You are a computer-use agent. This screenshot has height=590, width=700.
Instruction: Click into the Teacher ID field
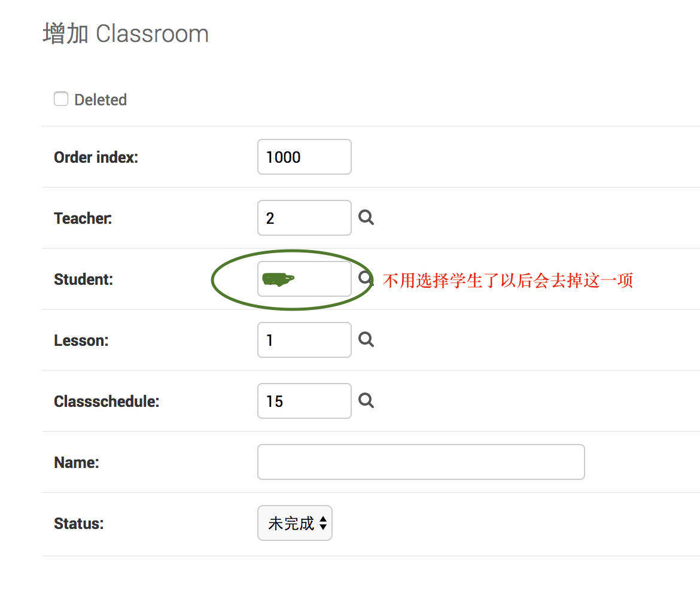coord(305,218)
